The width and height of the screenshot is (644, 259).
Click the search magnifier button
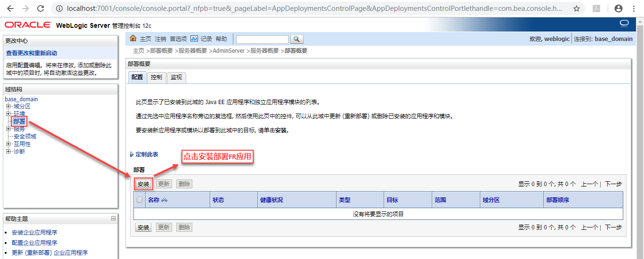(297, 39)
